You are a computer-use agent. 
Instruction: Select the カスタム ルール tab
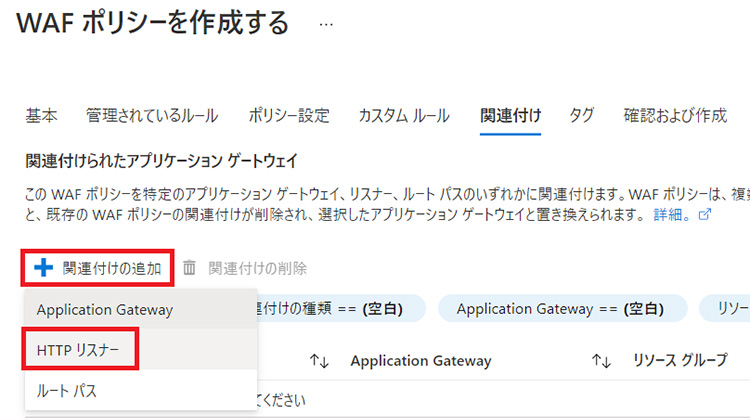[x=404, y=116]
